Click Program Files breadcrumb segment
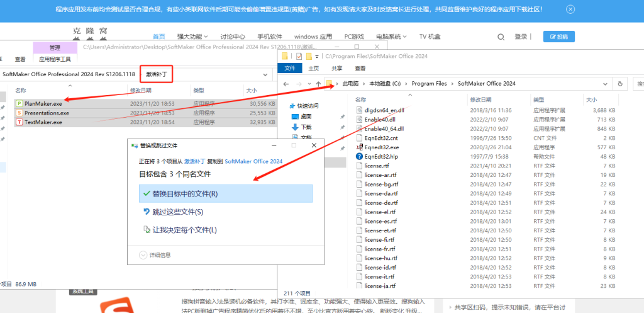The image size is (644, 313). point(429,84)
